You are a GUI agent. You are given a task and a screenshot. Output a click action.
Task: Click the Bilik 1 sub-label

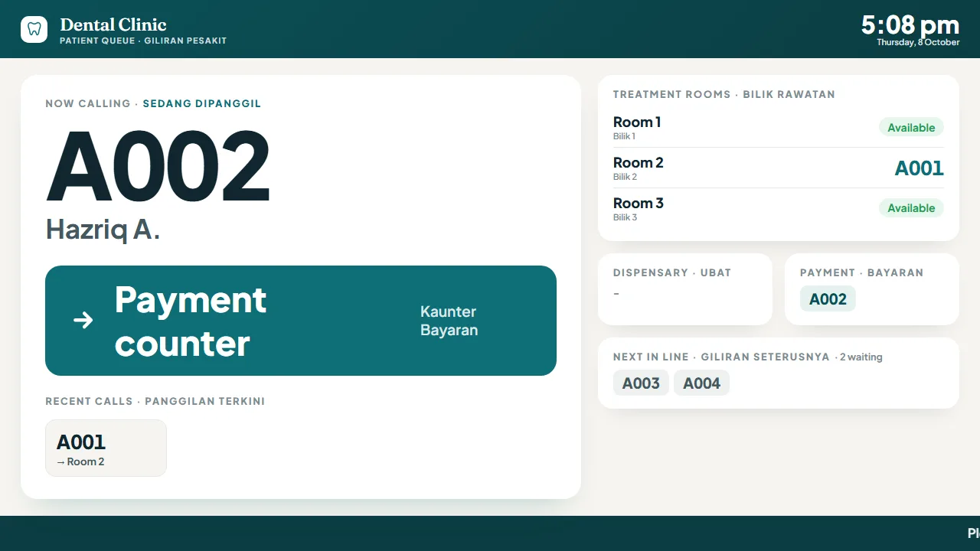[x=624, y=136]
